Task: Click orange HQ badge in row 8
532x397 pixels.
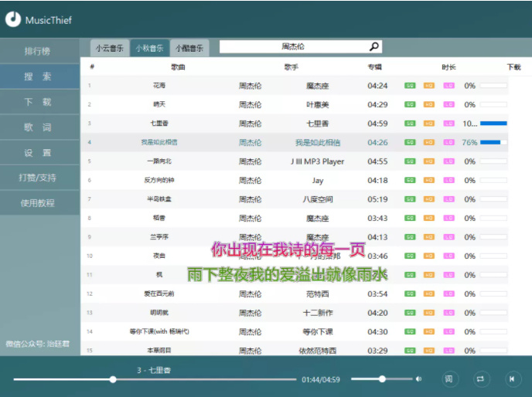Action: pos(429,218)
